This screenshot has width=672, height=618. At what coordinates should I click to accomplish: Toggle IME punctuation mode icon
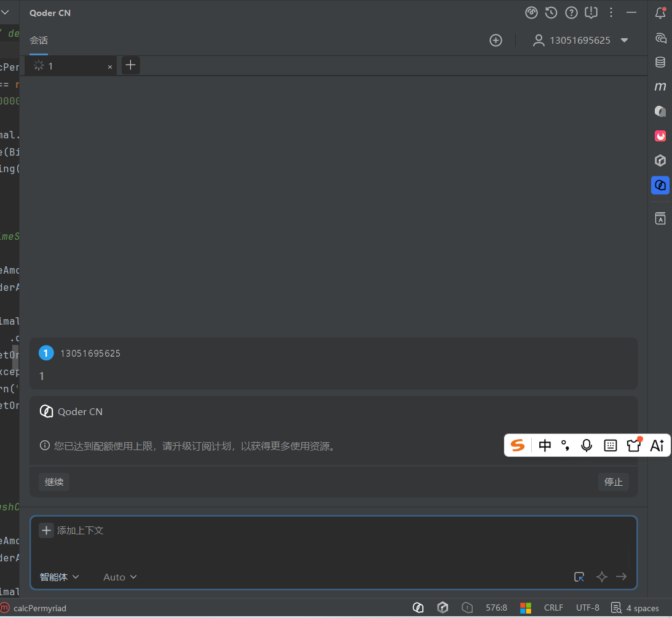point(566,446)
